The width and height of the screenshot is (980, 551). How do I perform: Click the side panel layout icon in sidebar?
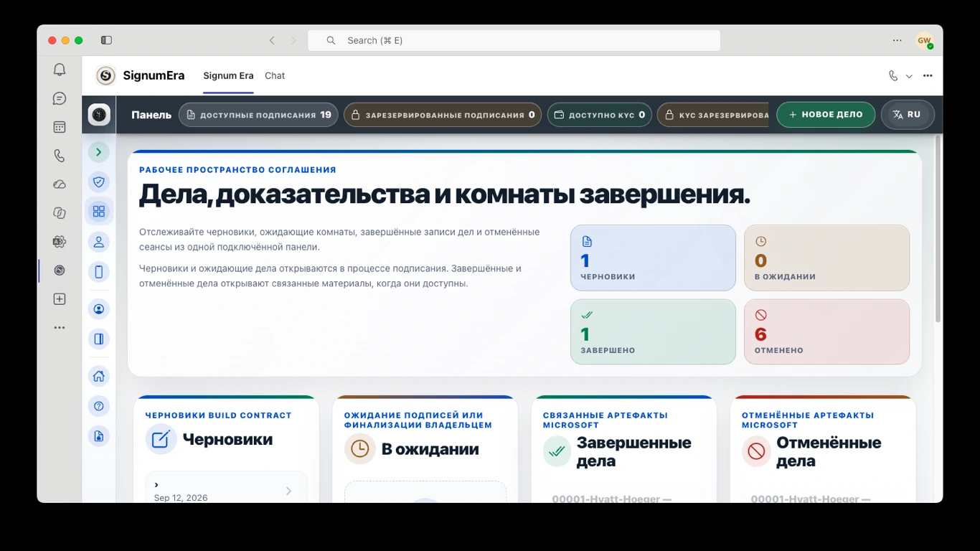point(99,339)
